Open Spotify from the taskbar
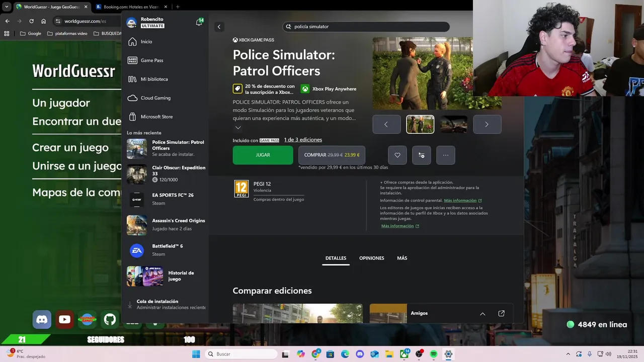The height and width of the screenshot is (362, 644). coord(434,354)
